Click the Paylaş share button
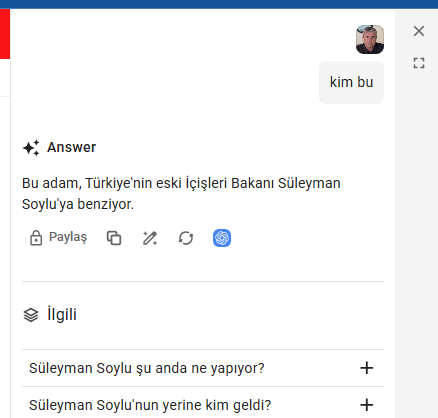 [x=58, y=238]
